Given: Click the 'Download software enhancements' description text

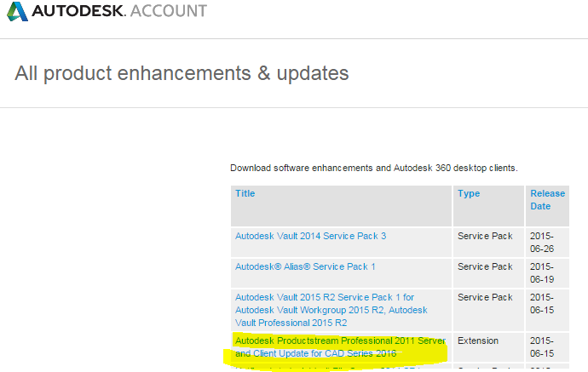Looking at the screenshot, I should (x=373, y=168).
